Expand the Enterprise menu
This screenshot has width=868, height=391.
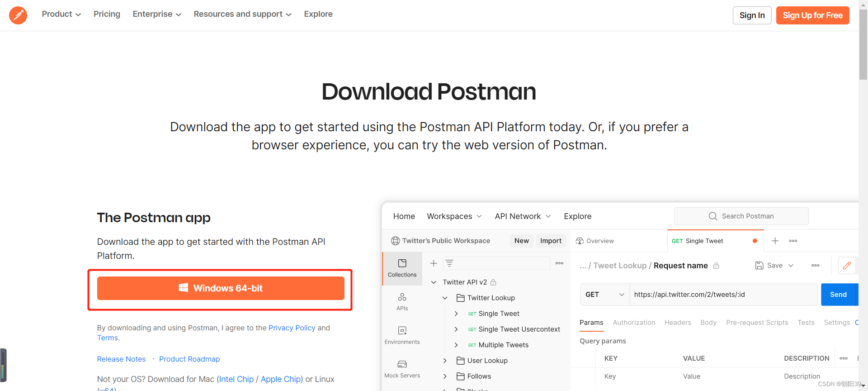point(157,14)
